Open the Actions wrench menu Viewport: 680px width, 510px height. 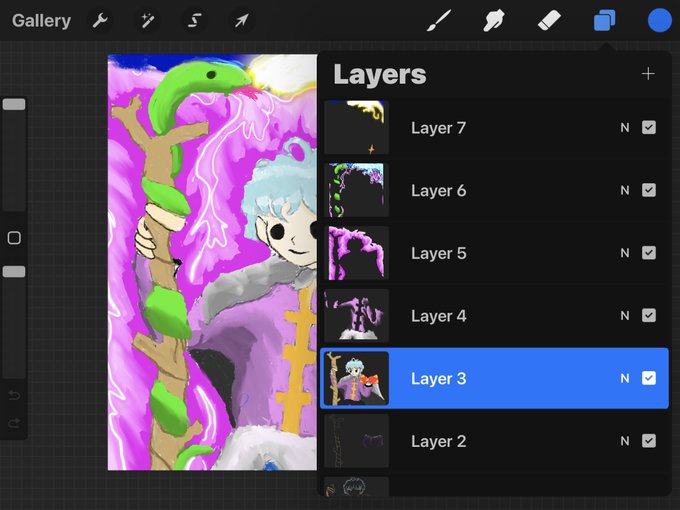click(100, 20)
